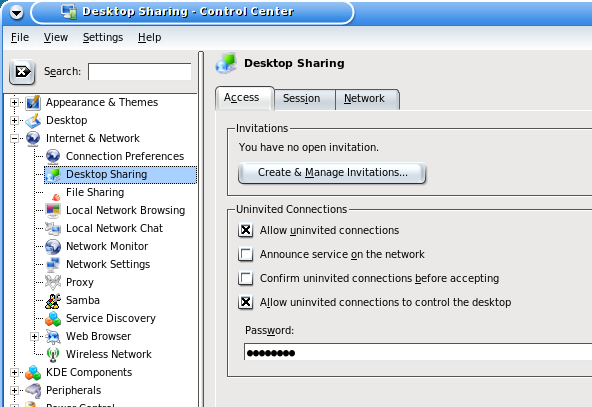Select the Peripherals category
The height and width of the screenshot is (407, 592).
74,390
